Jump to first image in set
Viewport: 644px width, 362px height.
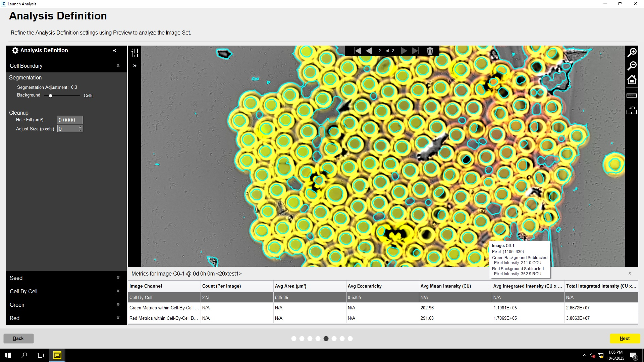pyautogui.click(x=358, y=51)
